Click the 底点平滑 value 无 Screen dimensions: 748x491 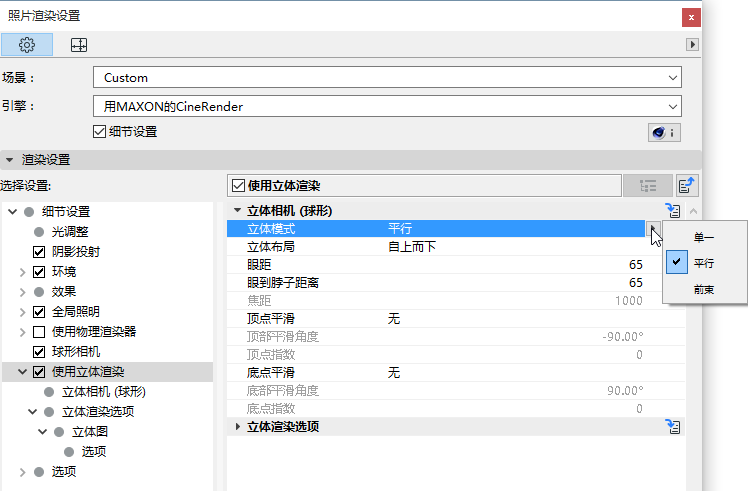(x=394, y=373)
